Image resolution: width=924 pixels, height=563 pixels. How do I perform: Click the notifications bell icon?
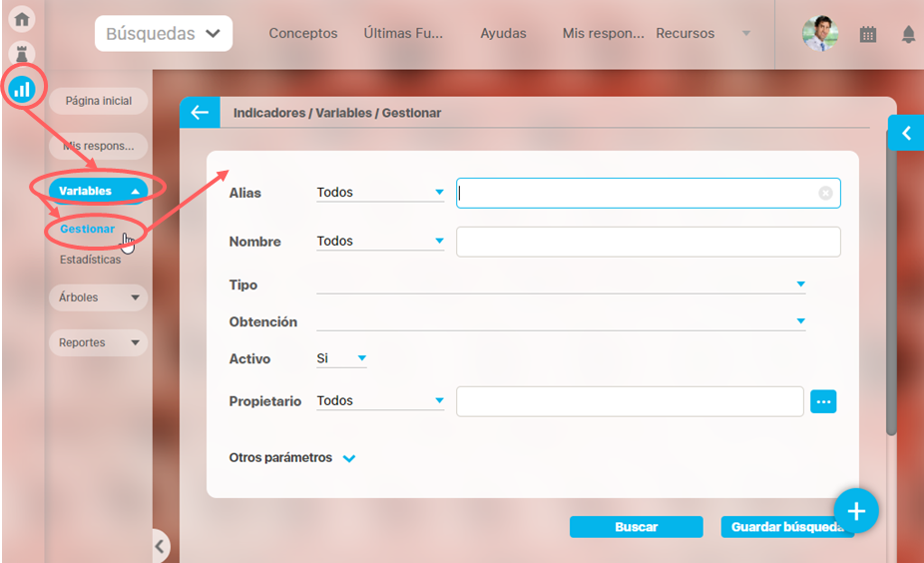[908, 34]
